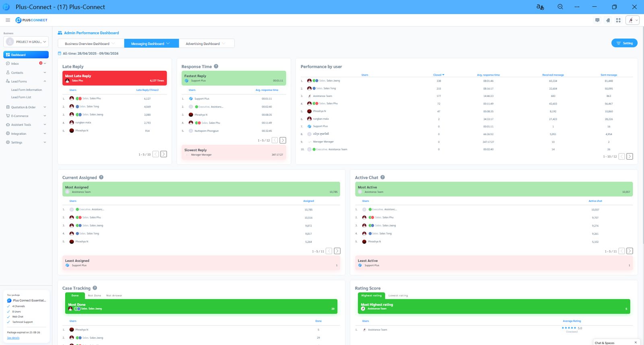Screen dimensions: 644x345
Task: Switch to the Not Done tab
Action: 95,296
